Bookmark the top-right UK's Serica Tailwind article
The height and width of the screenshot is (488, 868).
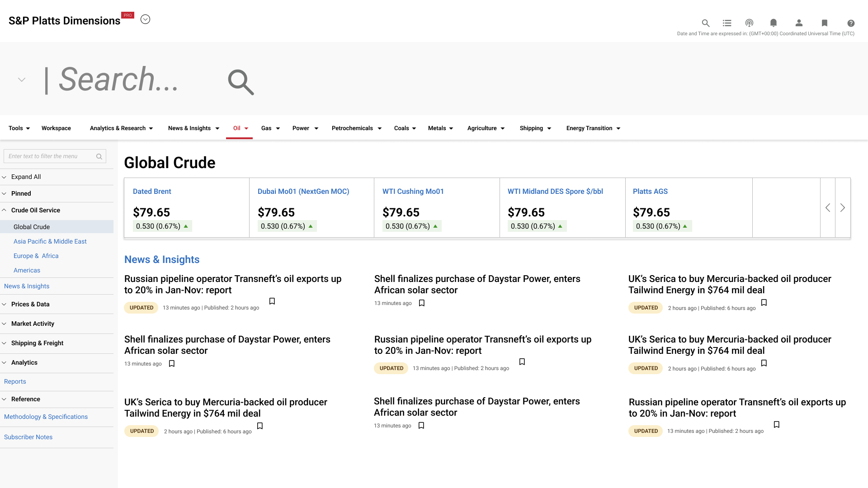coord(764,303)
